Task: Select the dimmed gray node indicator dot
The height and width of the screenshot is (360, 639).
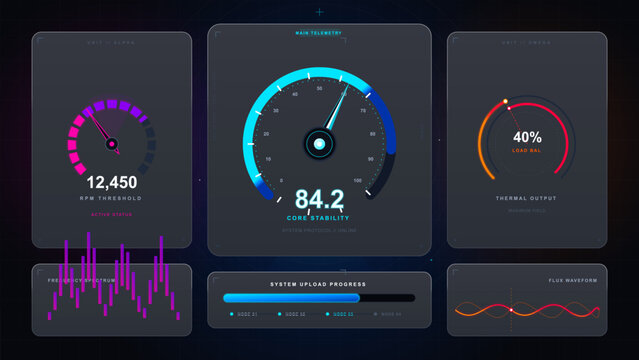Action: (x=375, y=314)
